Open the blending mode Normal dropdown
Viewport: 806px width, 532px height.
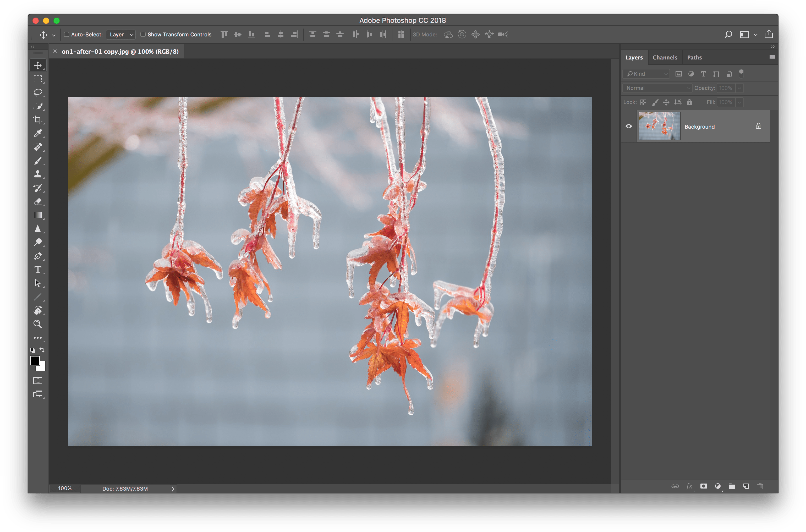tap(657, 88)
